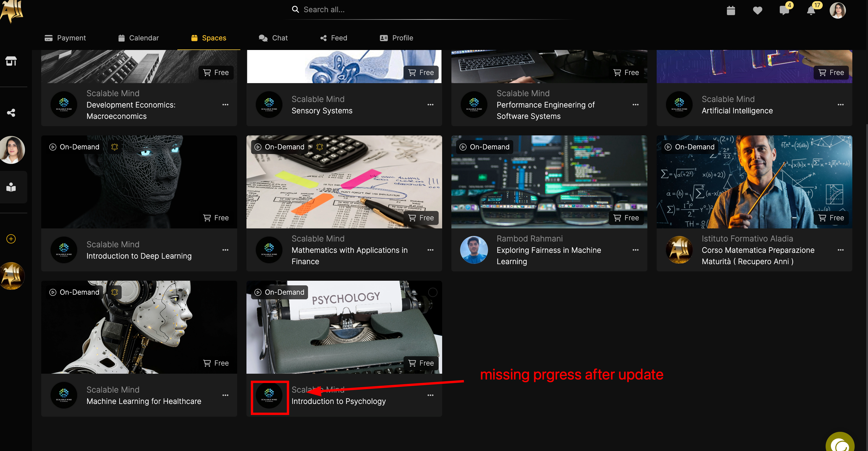868x451 pixels.
Task: Click Free button on Artificial Intelligence card
Action: (831, 73)
